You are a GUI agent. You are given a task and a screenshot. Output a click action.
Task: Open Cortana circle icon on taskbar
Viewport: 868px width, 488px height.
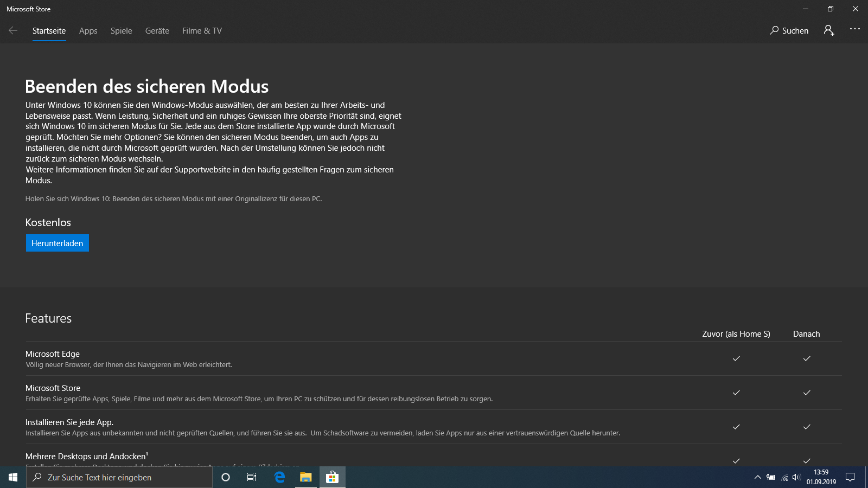pyautogui.click(x=226, y=477)
